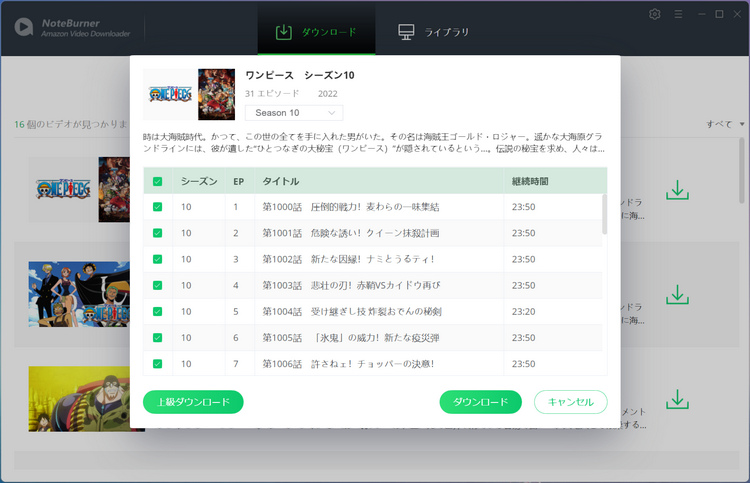This screenshot has width=750, height=483.
Task: Open the Season 10 dropdown
Action: [x=294, y=113]
